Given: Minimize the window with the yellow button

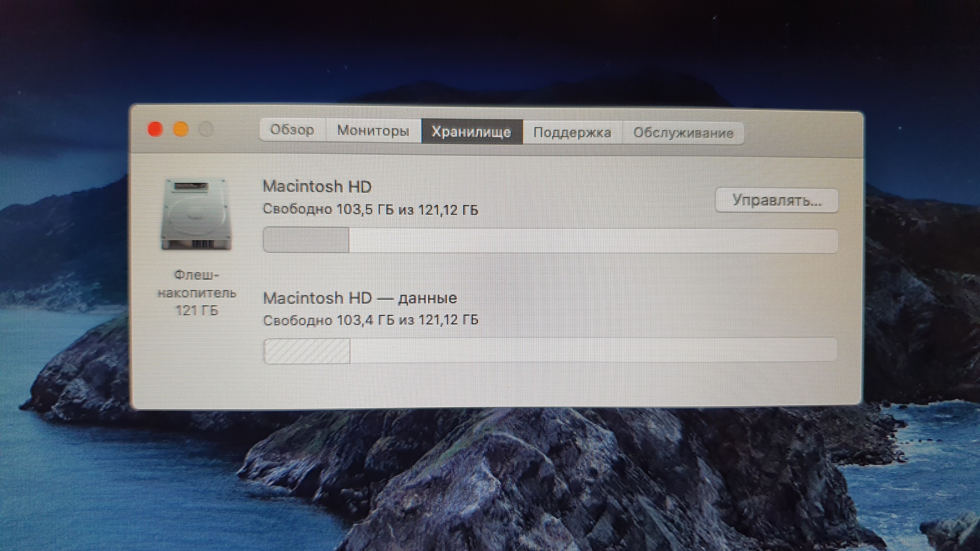Looking at the screenshot, I should 181,129.
